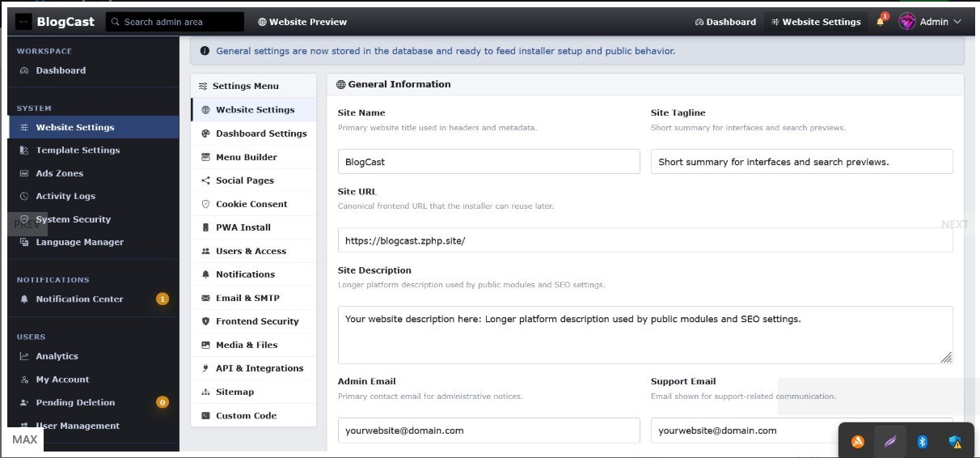Click the Site URL input field
This screenshot has height=458, width=980.
tap(645, 240)
